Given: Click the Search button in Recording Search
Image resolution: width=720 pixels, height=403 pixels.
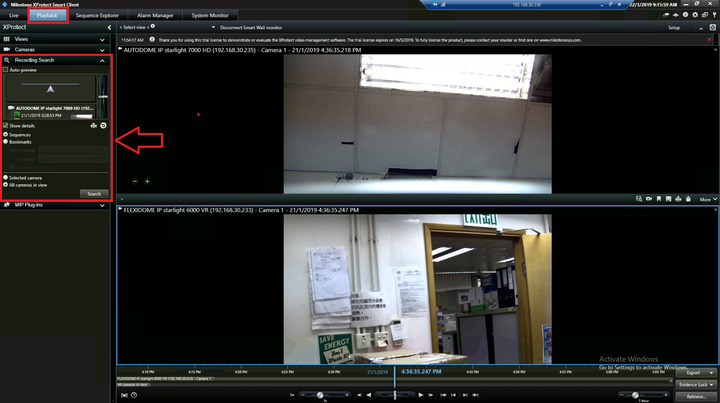Looking at the screenshot, I should pos(93,193).
